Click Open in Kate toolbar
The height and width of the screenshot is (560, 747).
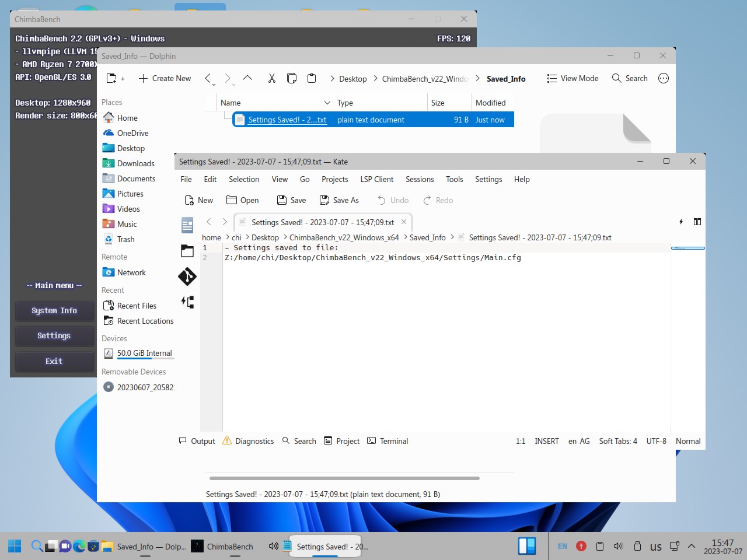pyautogui.click(x=242, y=200)
